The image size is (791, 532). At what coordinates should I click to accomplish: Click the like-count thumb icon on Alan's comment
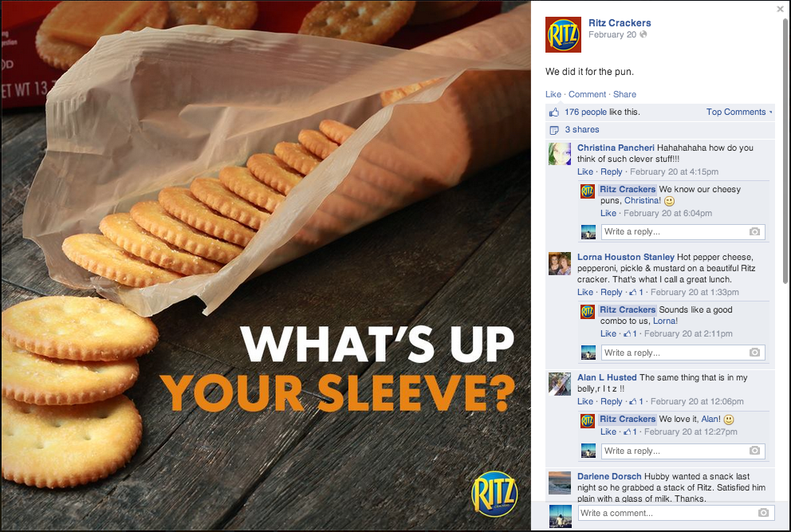(632, 402)
